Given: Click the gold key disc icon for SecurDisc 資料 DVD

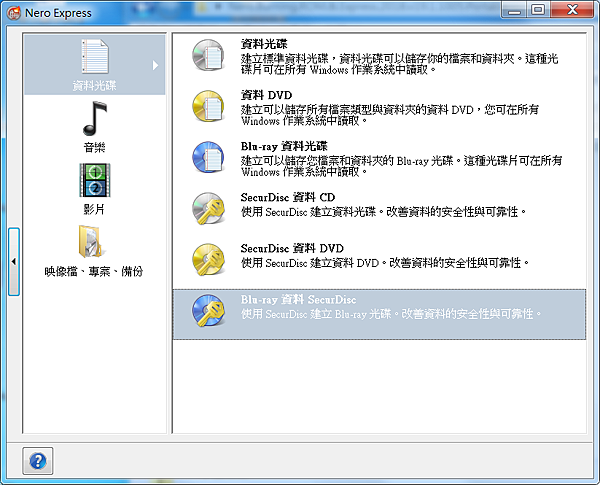Looking at the screenshot, I should 208,260.
